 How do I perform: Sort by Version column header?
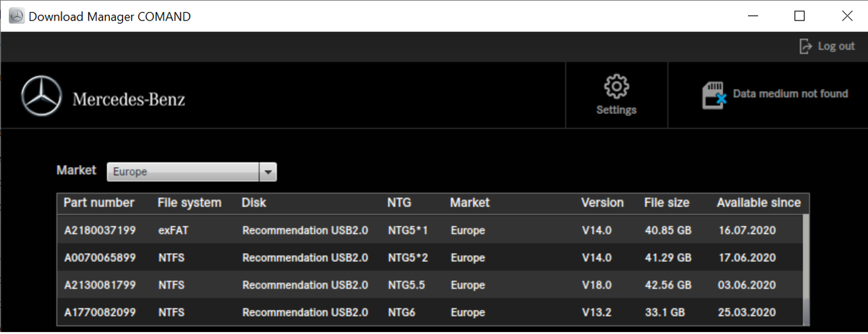coord(602,202)
